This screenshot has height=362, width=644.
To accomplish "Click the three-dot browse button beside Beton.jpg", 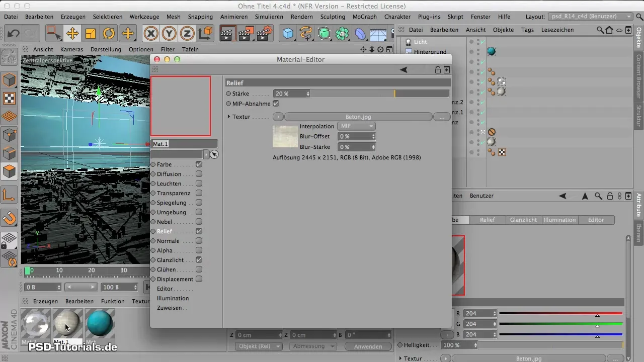I will click(441, 117).
